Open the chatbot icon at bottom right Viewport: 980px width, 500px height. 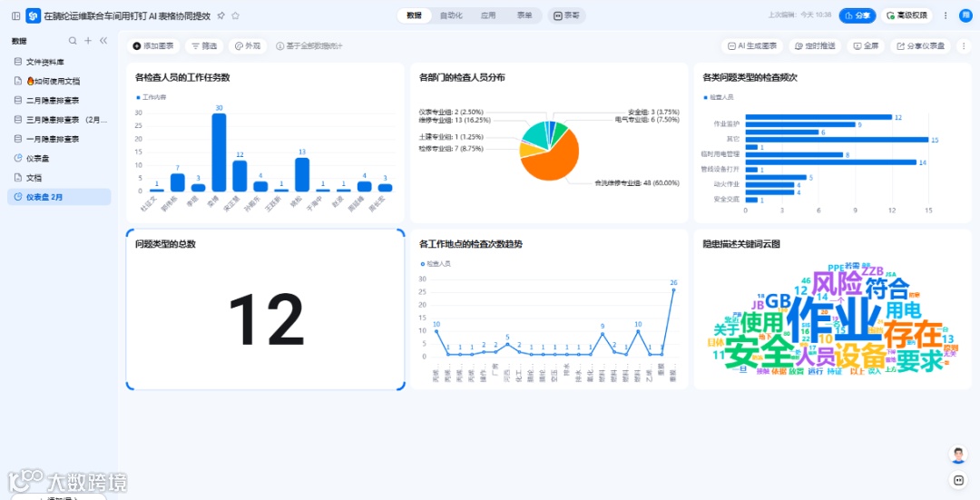(x=958, y=480)
